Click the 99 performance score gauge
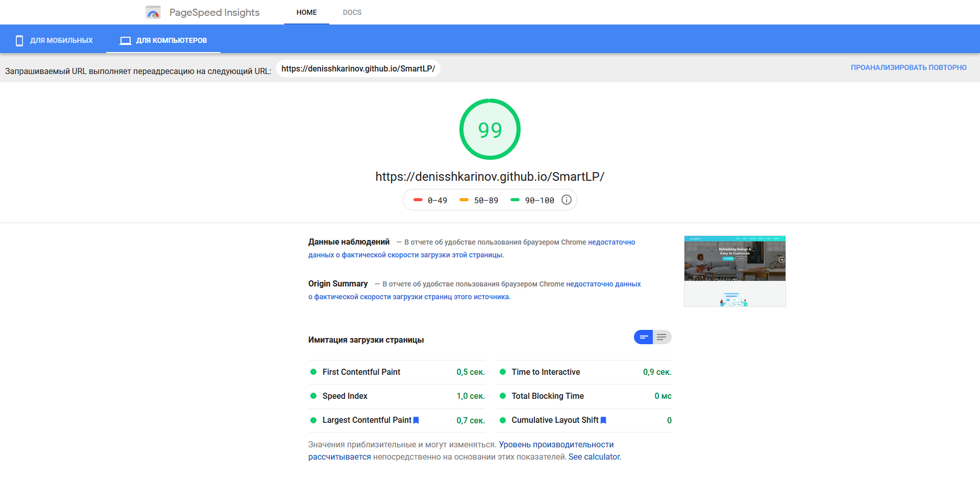Viewport: 980px width, 479px height. click(x=490, y=129)
